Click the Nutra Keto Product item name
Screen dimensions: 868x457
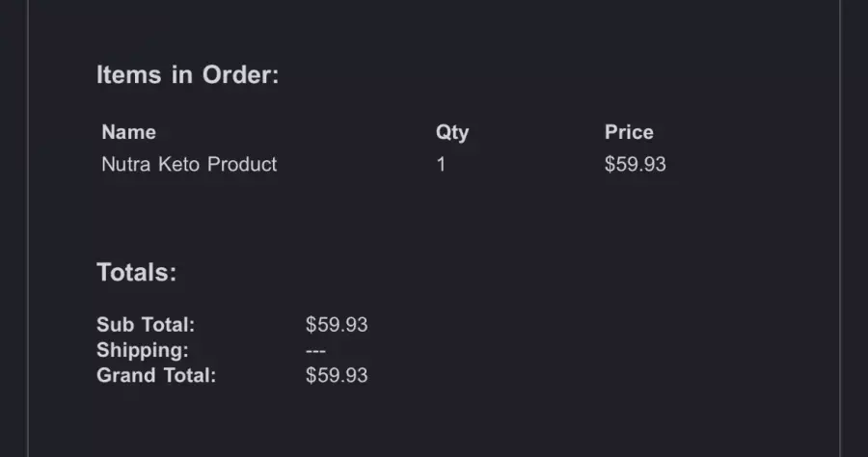tap(189, 164)
